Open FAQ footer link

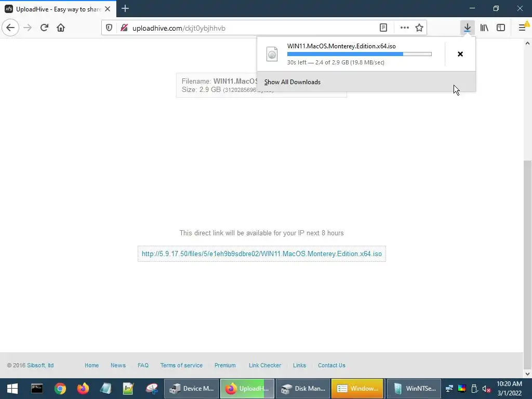[x=143, y=365]
